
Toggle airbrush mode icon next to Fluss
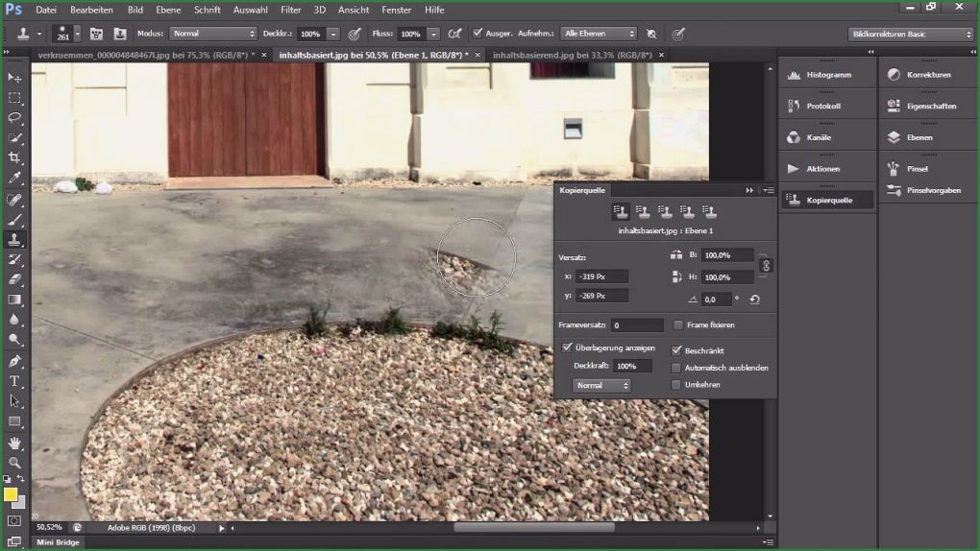[x=455, y=34]
